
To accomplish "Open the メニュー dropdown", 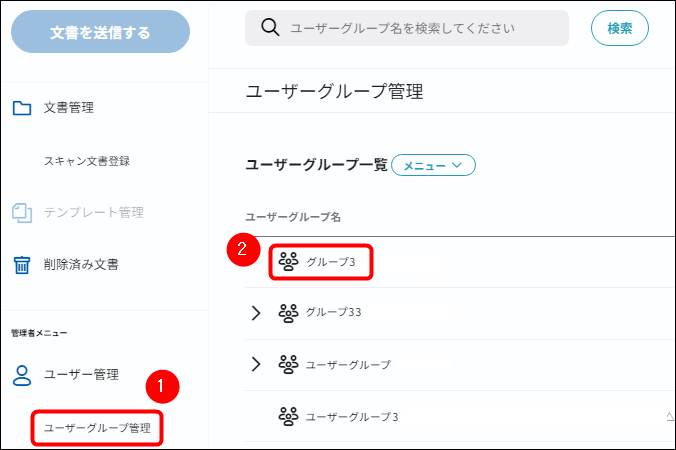I will point(433,165).
